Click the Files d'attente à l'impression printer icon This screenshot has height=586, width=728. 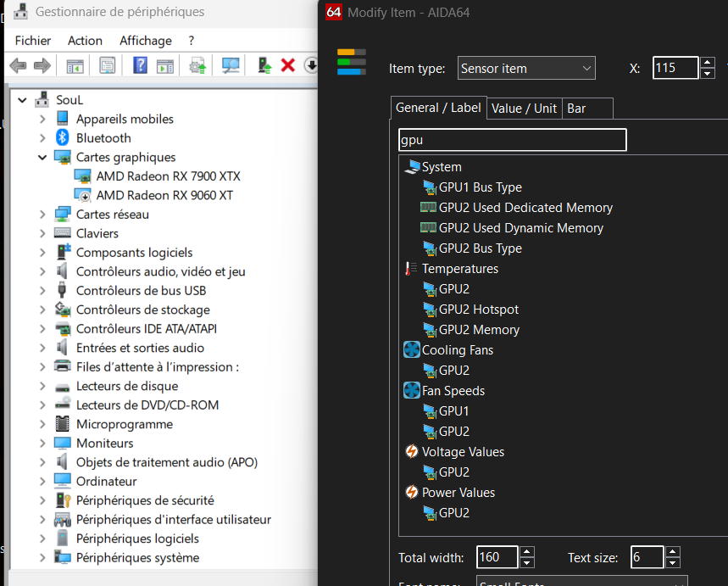click(x=62, y=366)
